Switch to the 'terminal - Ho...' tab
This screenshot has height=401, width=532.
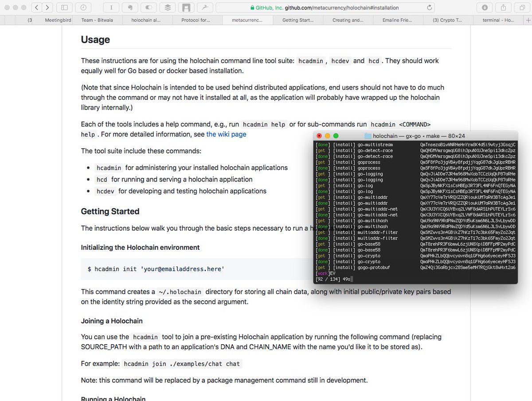click(499, 20)
